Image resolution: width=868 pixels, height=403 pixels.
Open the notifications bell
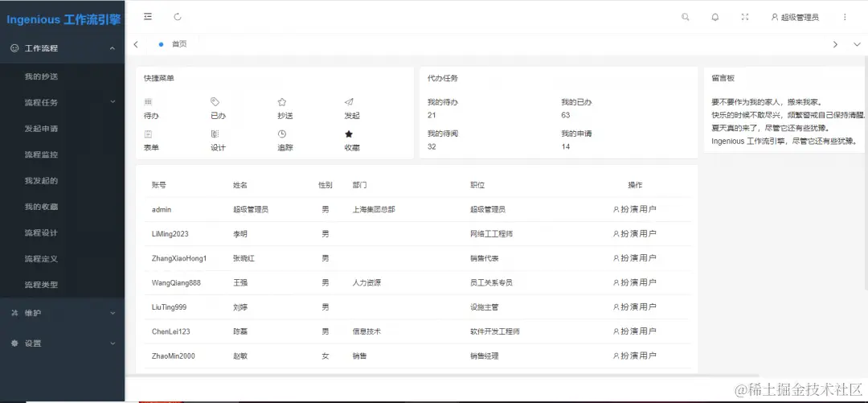tap(715, 17)
